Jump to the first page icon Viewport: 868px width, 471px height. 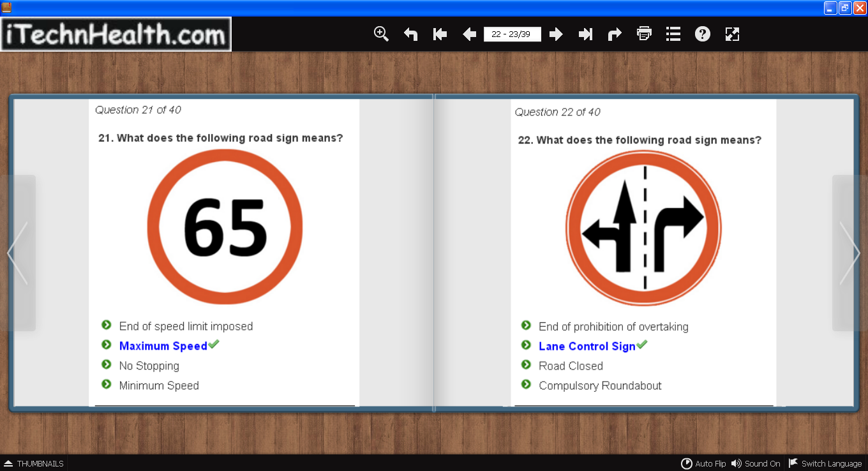tap(440, 34)
